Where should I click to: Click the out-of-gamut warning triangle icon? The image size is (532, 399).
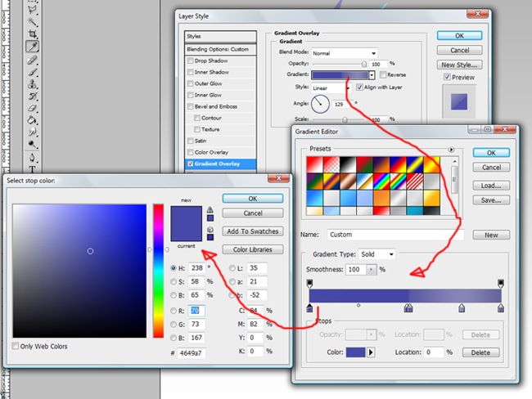(210, 210)
